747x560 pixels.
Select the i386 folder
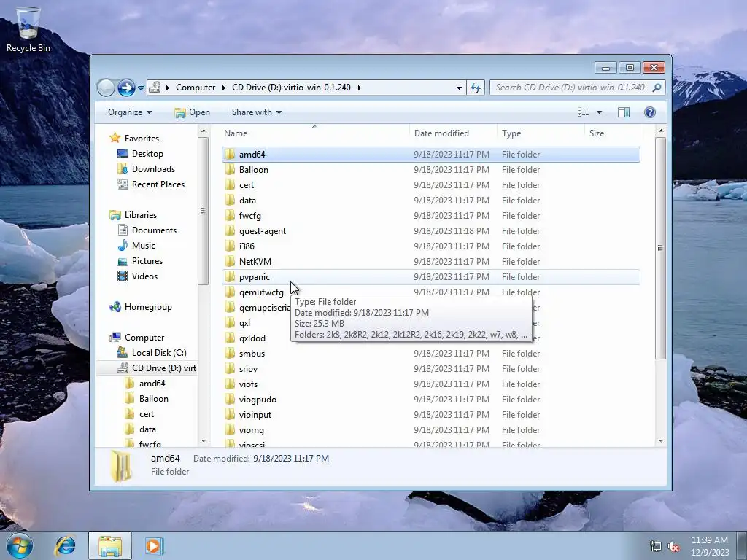[430, 246]
